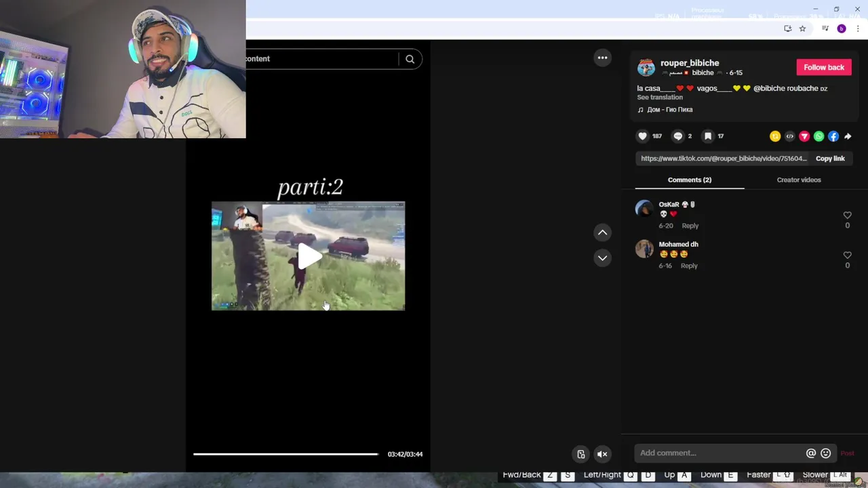Open Mohamed dh commenter avatar
The height and width of the screenshot is (488, 868).
pyautogui.click(x=644, y=249)
